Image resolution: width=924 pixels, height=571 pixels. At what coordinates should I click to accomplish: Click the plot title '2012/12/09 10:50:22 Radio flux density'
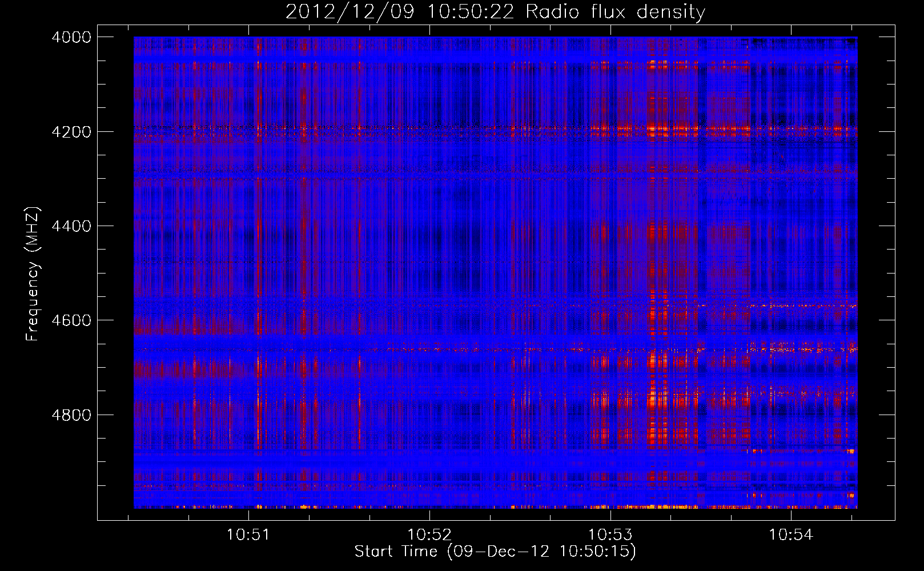tap(496, 12)
